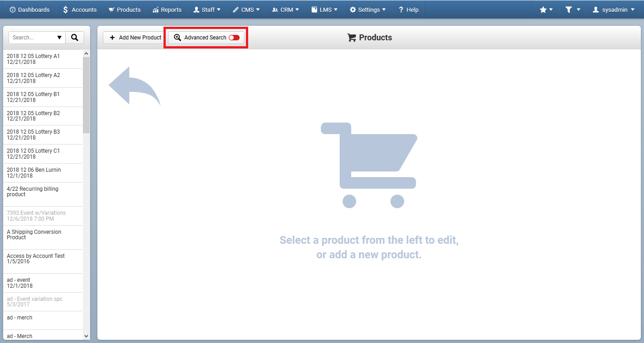Select product 2018 12 06 Ben Lurnin
This screenshot has height=343, width=644.
click(x=43, y=173)
